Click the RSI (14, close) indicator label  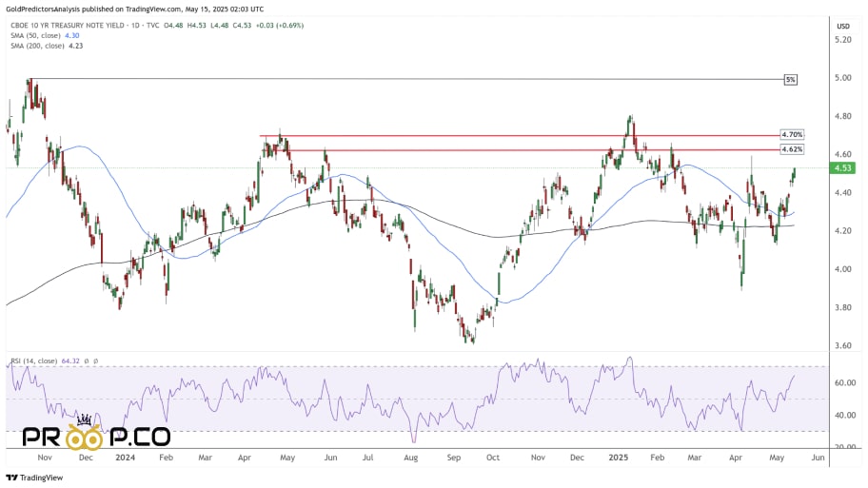[33, 361]
